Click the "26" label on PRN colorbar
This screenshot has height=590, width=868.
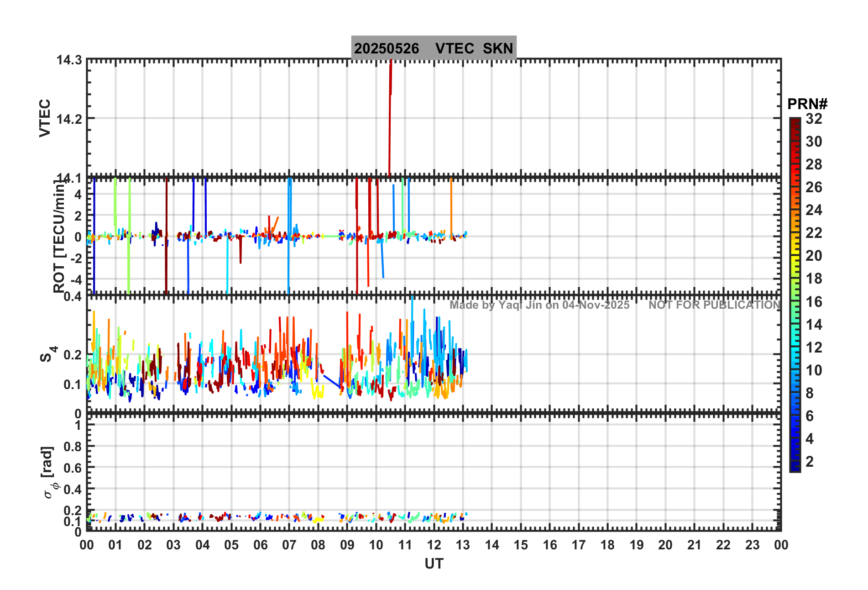pos(814,187)
